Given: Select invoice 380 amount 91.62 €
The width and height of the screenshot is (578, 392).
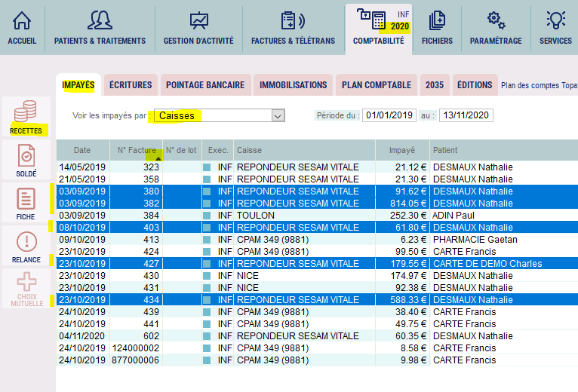Looking at the screenshot, I should (410, 191).
